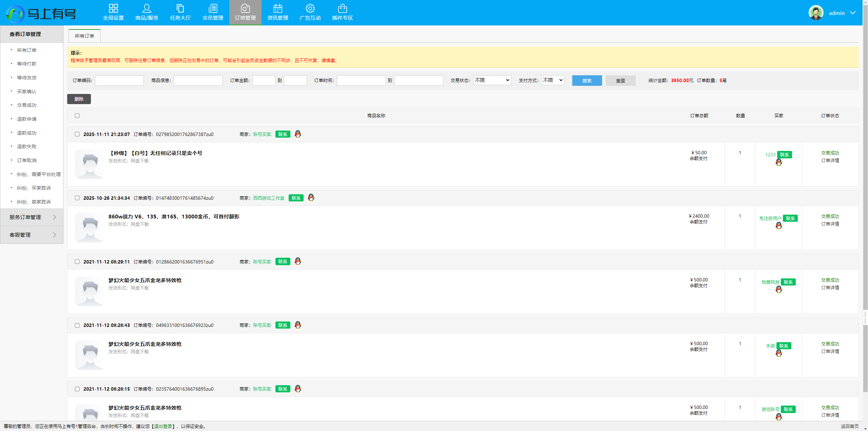The width and height of the screenshot is (868, 431).
Task: Click the dark 删除 button
Action: 79,99
